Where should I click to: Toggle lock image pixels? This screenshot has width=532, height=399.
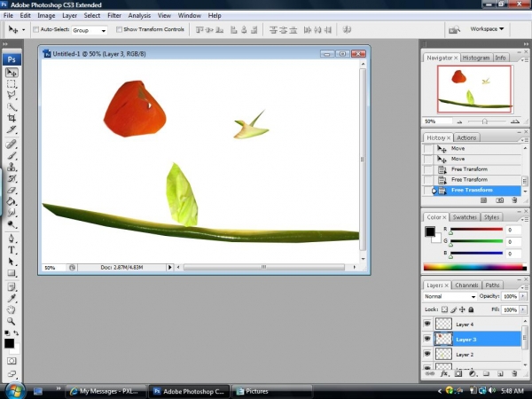point(454,309)
